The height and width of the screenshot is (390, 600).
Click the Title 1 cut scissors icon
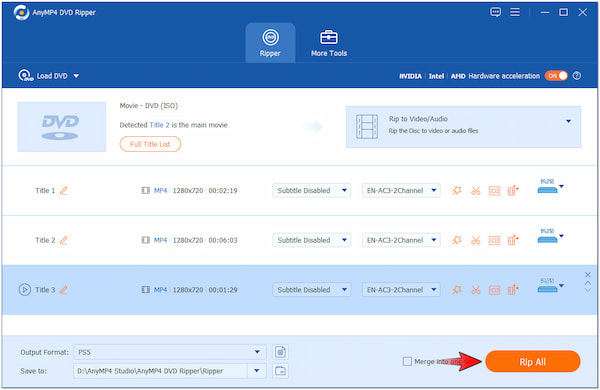pyautogui.click(x=476, y=191)
